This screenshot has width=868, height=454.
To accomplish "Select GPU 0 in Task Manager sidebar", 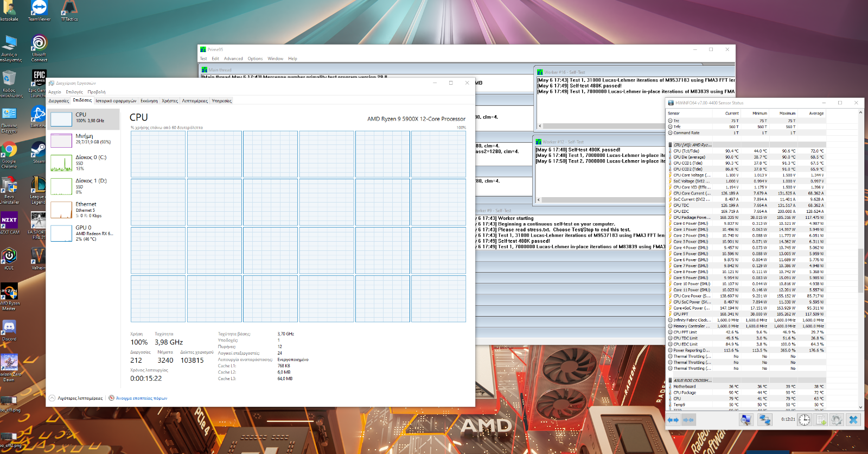I will 84,233.
